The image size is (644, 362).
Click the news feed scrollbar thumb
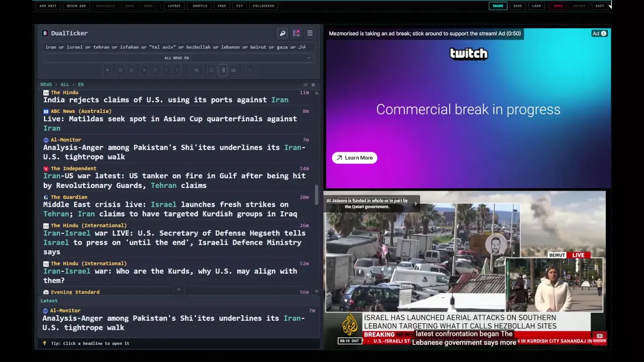click(x=316, y=195)
